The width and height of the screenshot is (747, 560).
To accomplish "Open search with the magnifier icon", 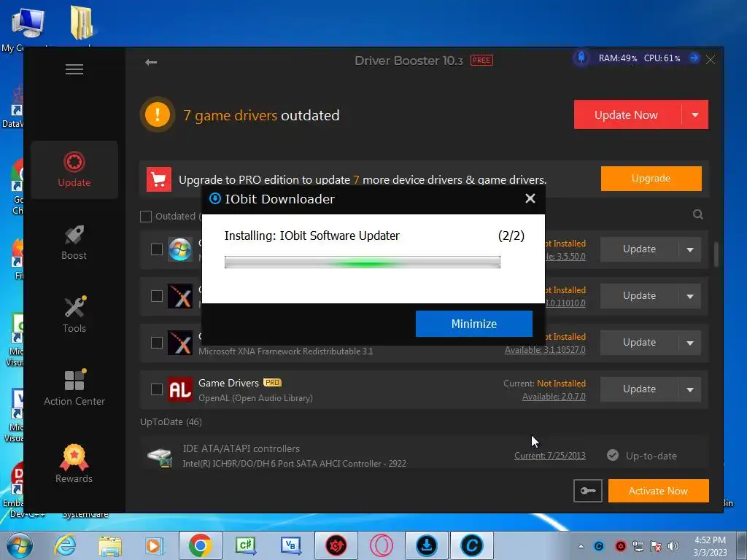I will click(x=698, y=214).
